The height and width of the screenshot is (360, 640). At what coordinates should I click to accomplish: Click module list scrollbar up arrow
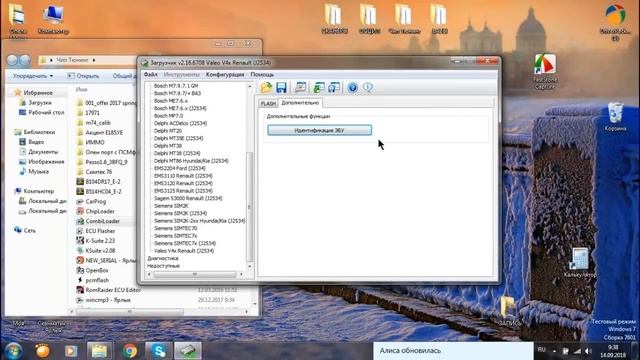(x=250, y=86)
